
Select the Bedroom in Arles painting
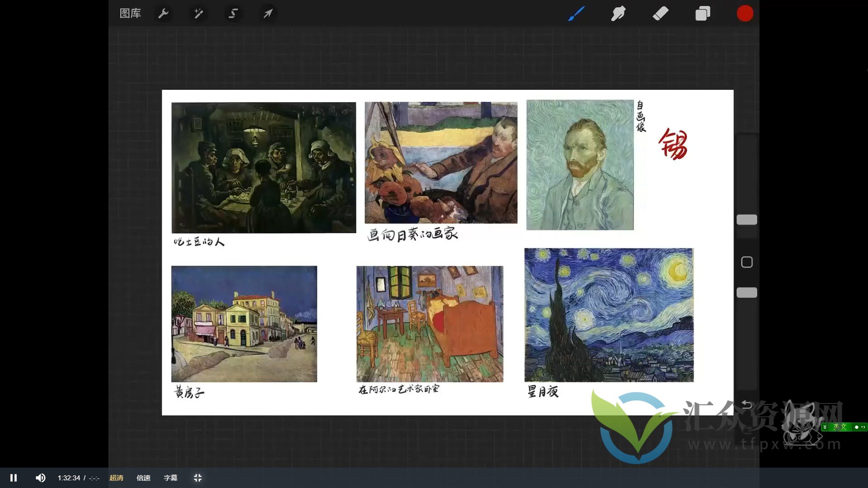pos(429,324)
